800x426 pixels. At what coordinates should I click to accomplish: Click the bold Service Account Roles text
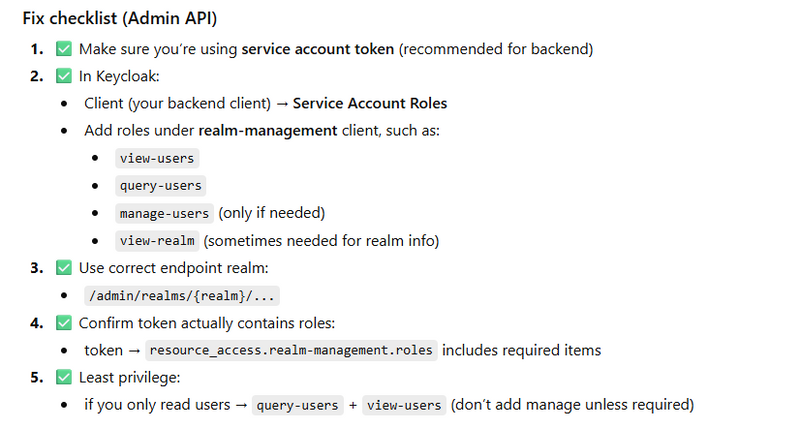(369, 103)
